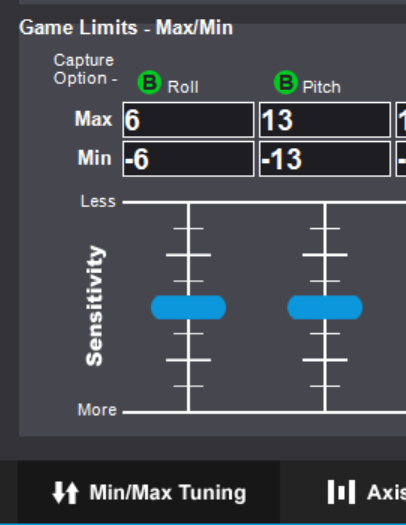
Task: Click the bars icon next to Axis tab
Action: 341,492
